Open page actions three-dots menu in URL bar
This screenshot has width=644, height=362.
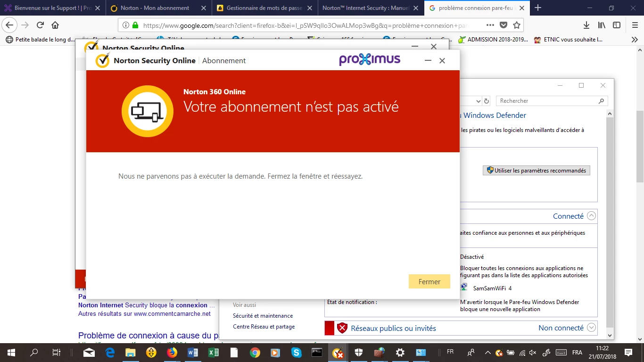click(x=490, y=25)
